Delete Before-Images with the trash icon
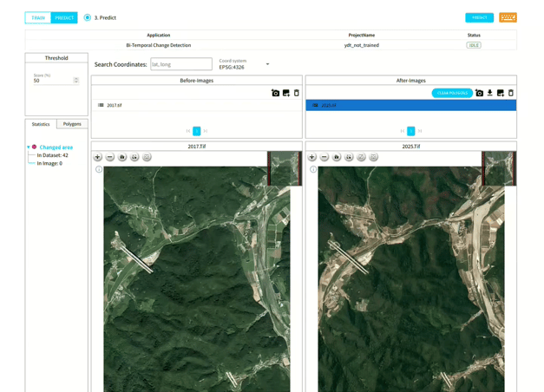This screenshot has width=544, height=392. click(297, 93)
